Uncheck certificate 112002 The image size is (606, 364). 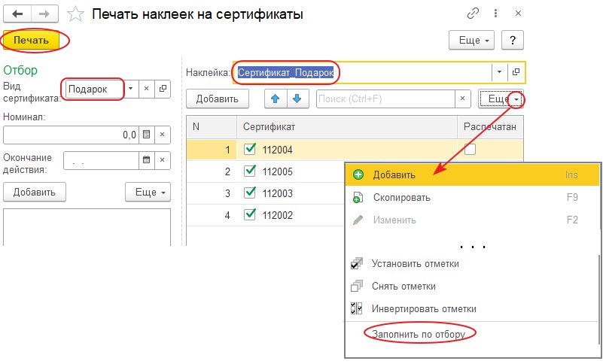[x=250, y=214]
